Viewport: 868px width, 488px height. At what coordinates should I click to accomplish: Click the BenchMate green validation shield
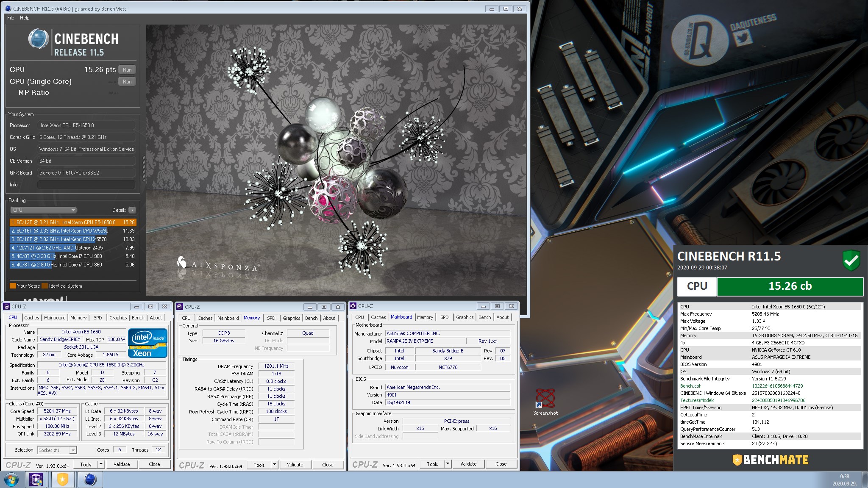click(x=851, y=260)
